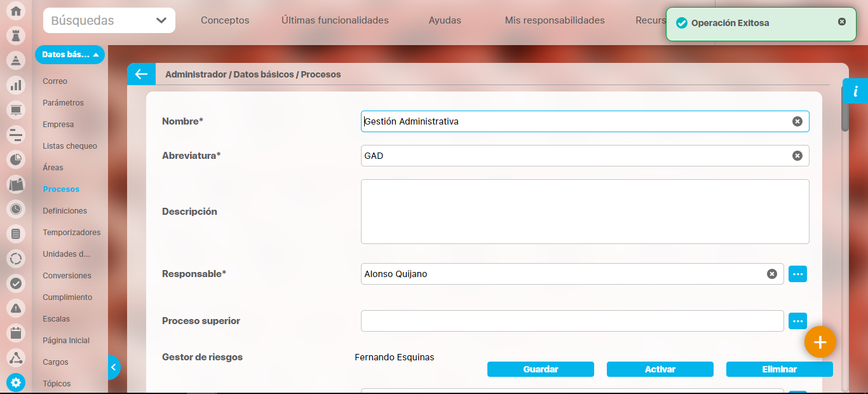Screen dimensions: 868x394
Task: Open Responsable selector ellipsis button
Action: pos(798,274)
